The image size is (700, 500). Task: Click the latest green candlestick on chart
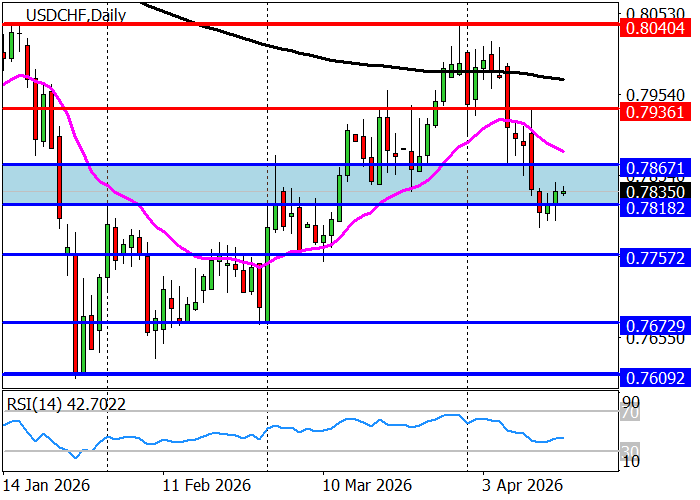(564, 192)
